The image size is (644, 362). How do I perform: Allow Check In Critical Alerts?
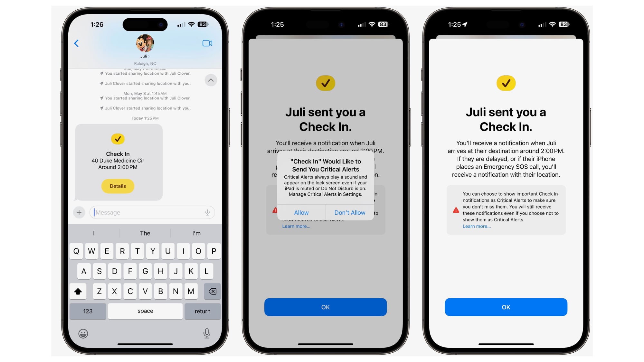pos(301,212)
